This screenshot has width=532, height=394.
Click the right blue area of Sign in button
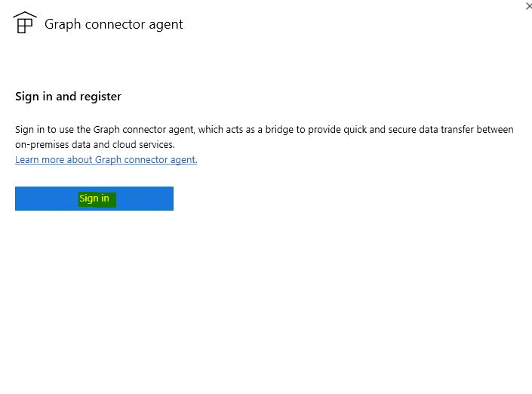click(145, 199)
